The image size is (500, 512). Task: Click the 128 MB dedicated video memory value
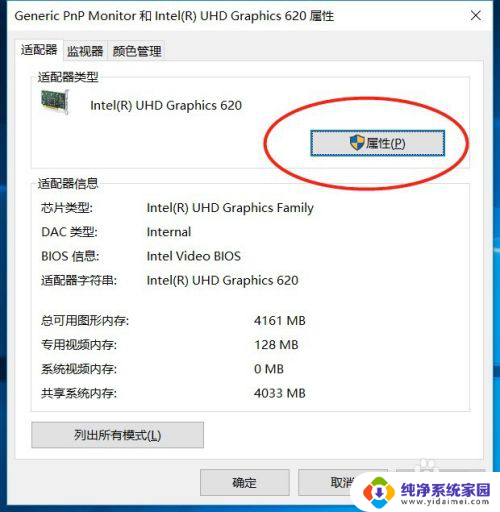coord(276,345)
